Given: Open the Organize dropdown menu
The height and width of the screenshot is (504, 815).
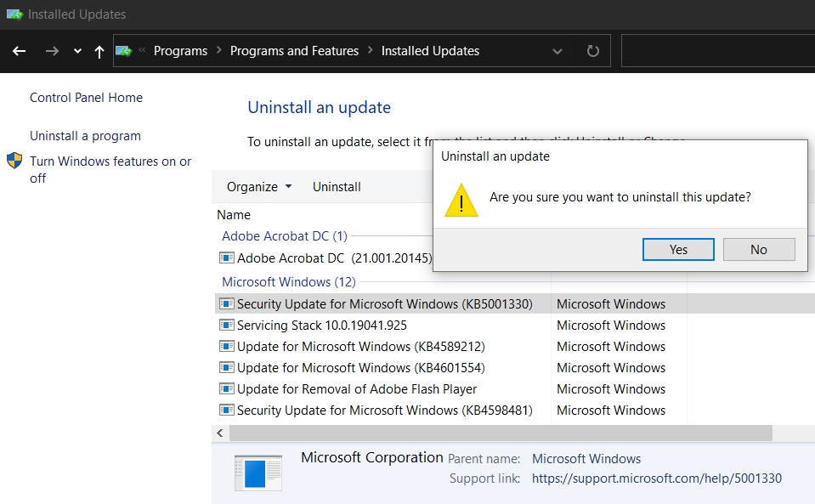Looking at the screenshot, I should point(259,187).
